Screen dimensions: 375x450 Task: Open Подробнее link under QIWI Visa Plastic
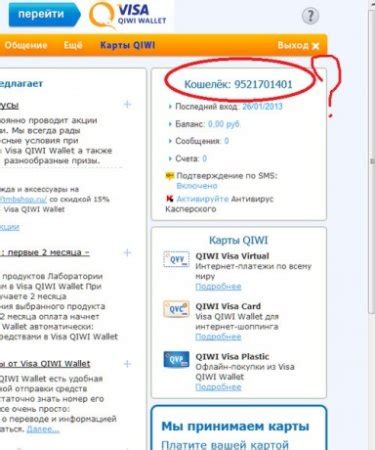pos(218,387)
